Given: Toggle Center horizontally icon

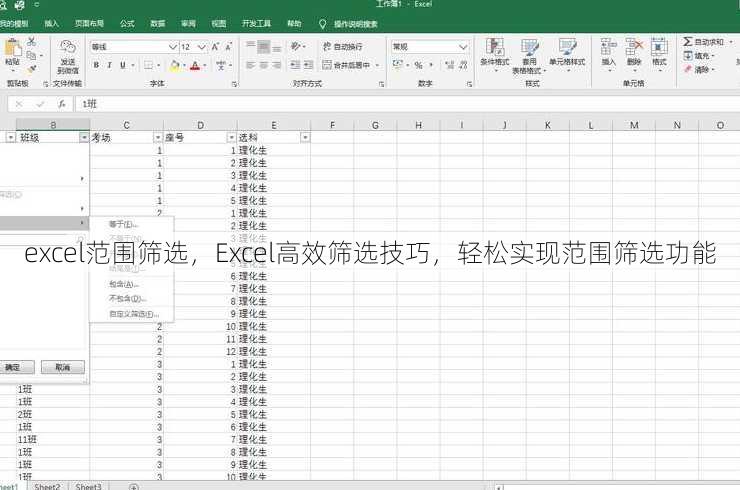Looking at the screenshot, I should click(264, 65).
